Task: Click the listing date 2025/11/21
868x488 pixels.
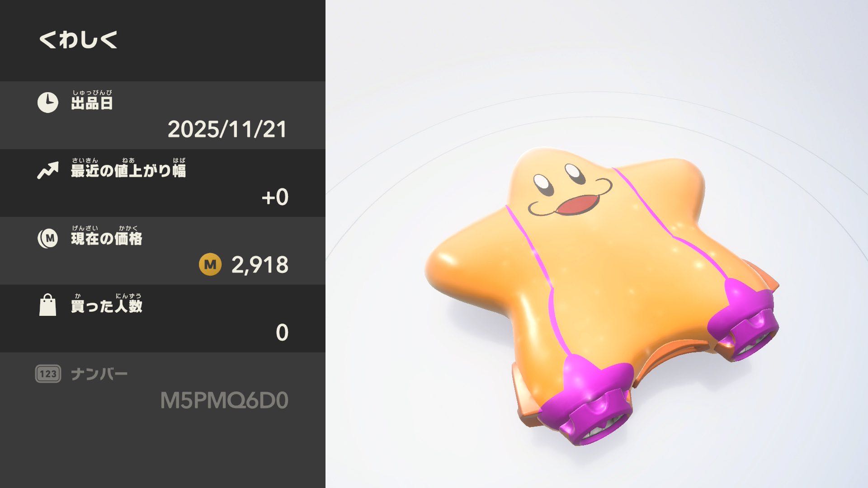Action: (227, 129)
